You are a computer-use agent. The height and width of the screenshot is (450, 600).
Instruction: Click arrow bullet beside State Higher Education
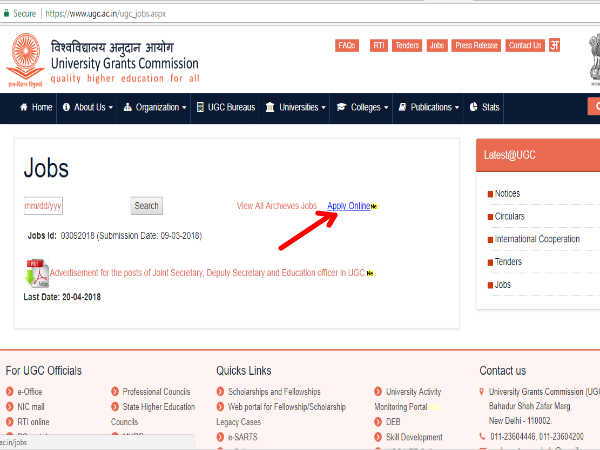pyautogui.click(x=115, y=407)
